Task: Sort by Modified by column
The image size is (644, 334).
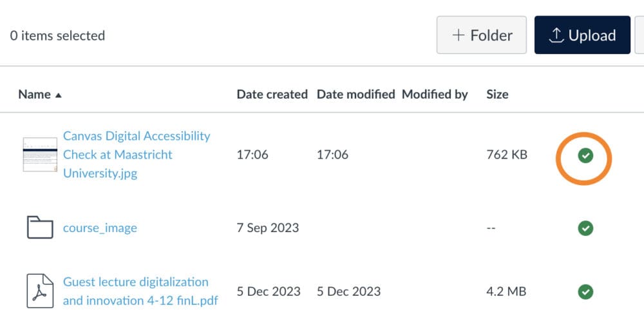Action: [x=435, y=94]
